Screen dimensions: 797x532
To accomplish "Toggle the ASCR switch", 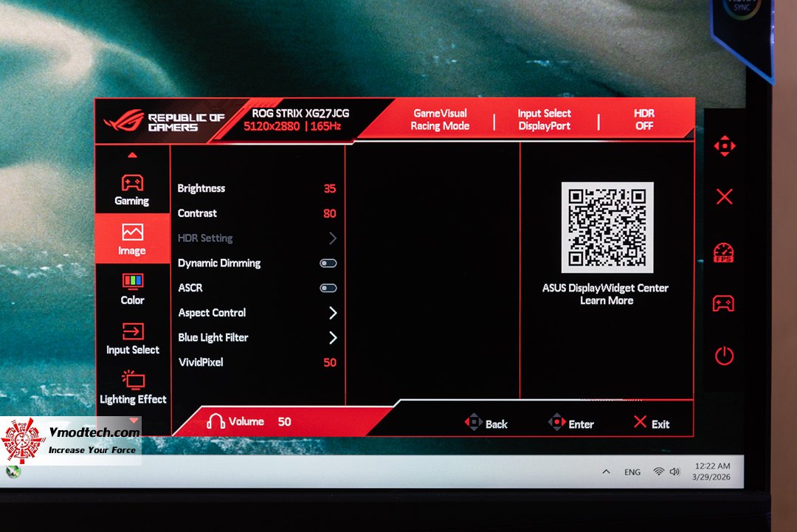I will coord(328,288).
